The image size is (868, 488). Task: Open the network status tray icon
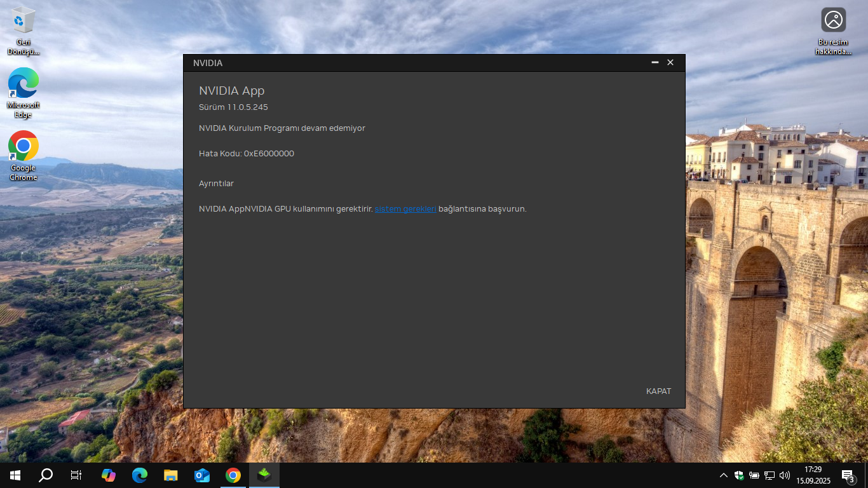click(770, 475)
